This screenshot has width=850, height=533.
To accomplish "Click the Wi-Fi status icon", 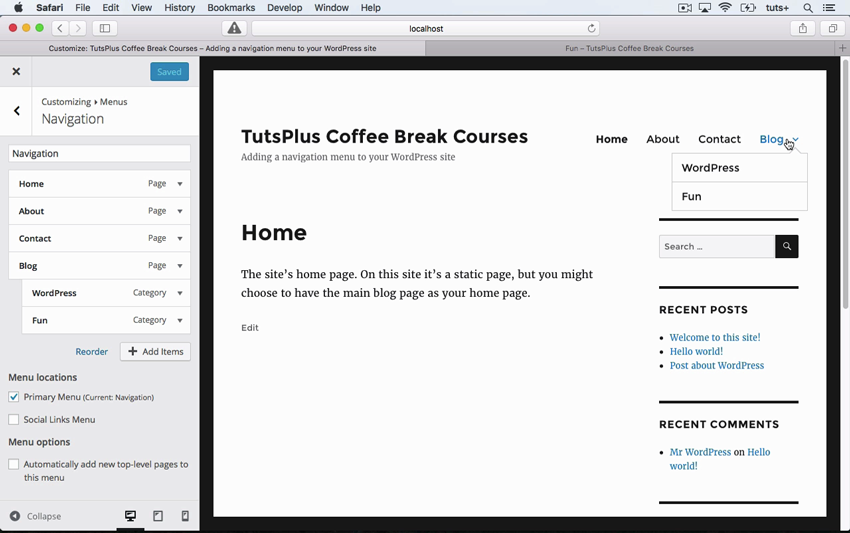I will point(725,8).
